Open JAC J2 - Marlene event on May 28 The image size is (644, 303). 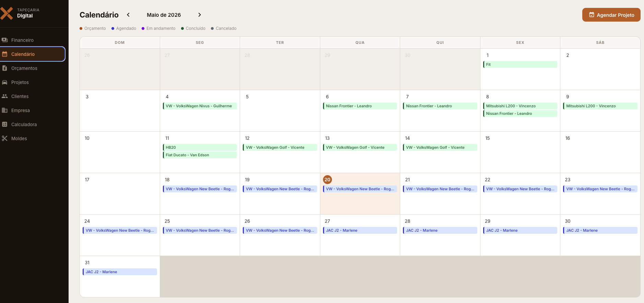tap(440, 230)
